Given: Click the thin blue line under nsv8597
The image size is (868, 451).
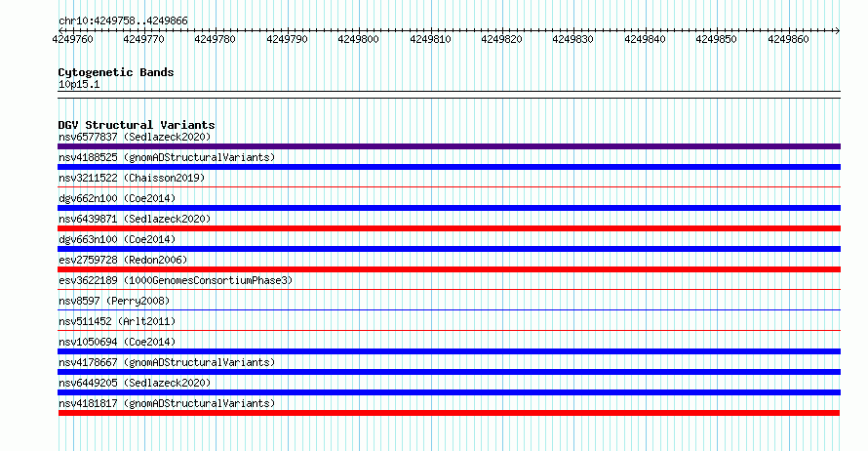Looking at the screenshot, I should (449, 310).
